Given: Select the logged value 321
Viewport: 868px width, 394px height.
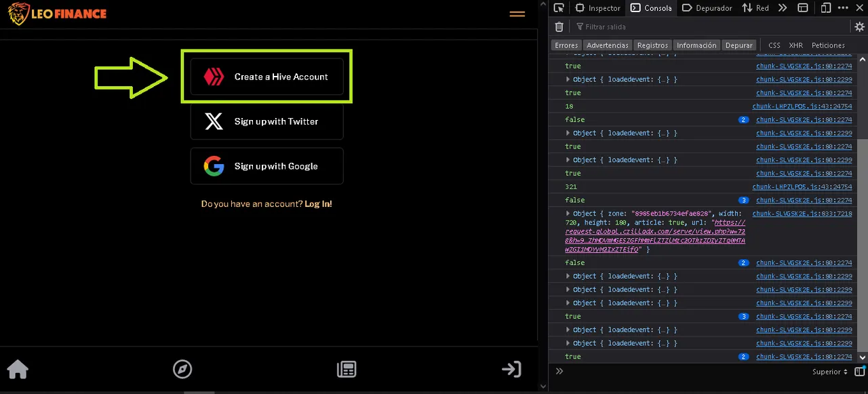Looking at the screenshot, I should [572, 186].
